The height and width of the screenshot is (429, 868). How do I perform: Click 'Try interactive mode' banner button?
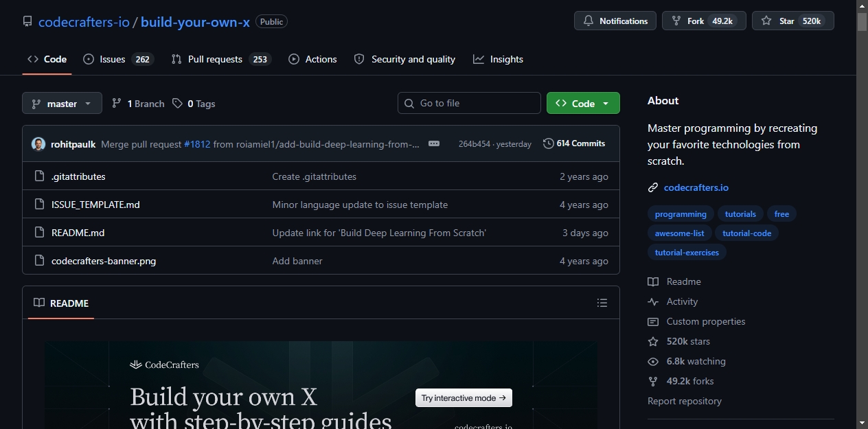pyautogui.click(x=464, y=398)
